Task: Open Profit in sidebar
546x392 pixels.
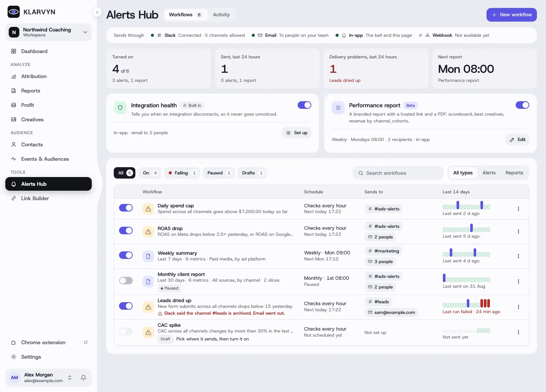Action: tap(49, 105)
